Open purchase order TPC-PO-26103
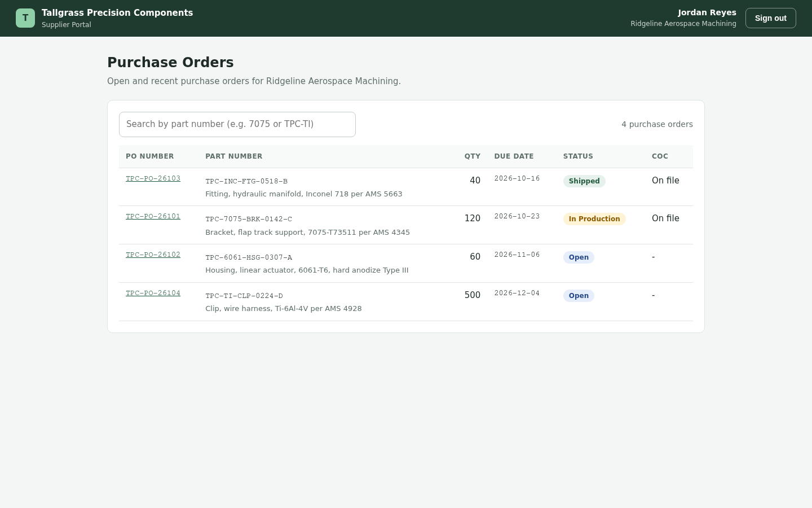The image size is (812, 508). [x=153, y=178]
